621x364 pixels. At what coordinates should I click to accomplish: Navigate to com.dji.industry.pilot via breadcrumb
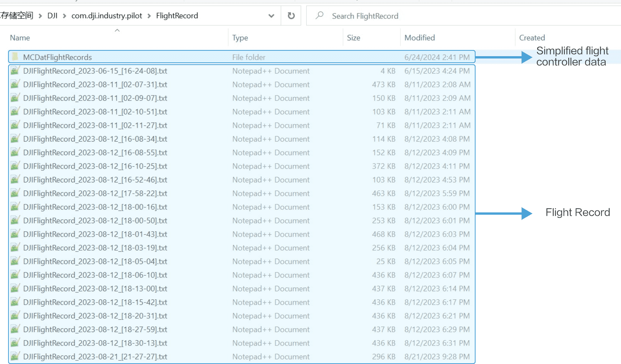(107, 16)
